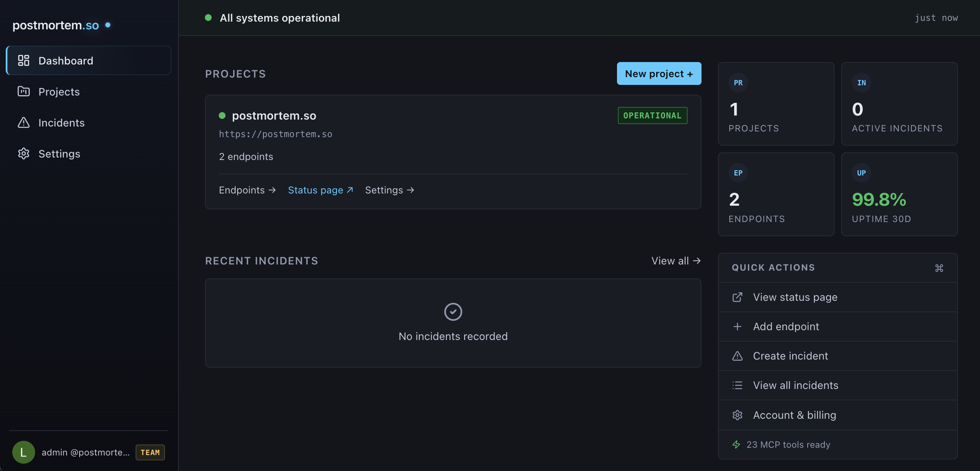Click the gear icon beside Account & billing

coord(737,415)
